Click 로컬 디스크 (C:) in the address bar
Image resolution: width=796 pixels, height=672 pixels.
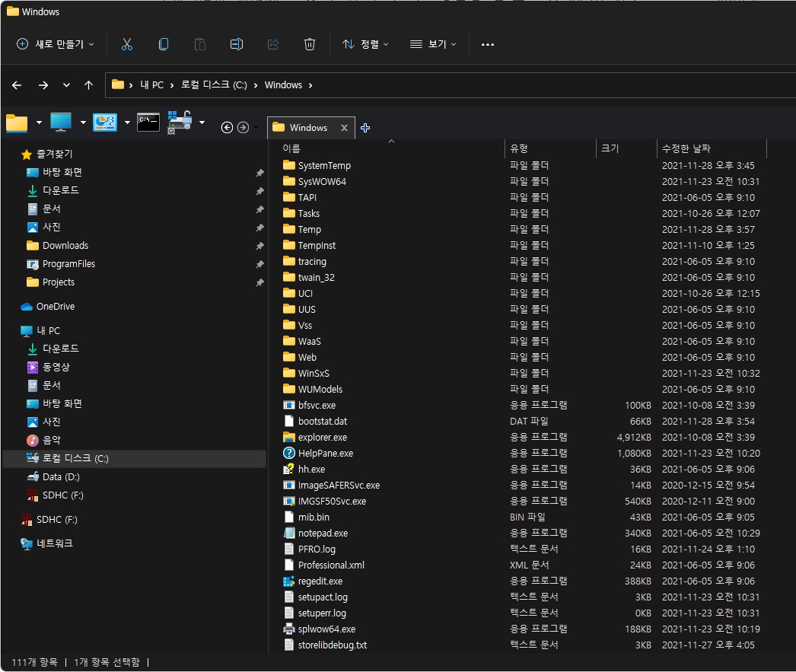tap(214, 85)
